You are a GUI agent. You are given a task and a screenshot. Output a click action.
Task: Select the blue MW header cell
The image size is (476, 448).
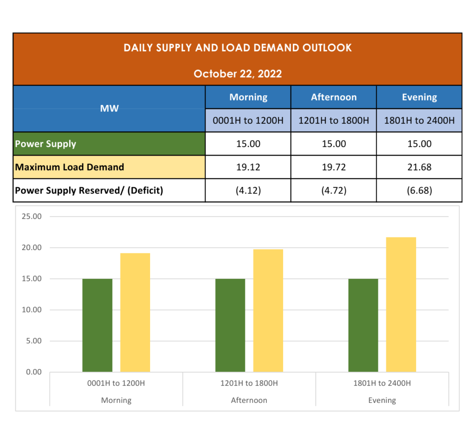tap(109, 109)
